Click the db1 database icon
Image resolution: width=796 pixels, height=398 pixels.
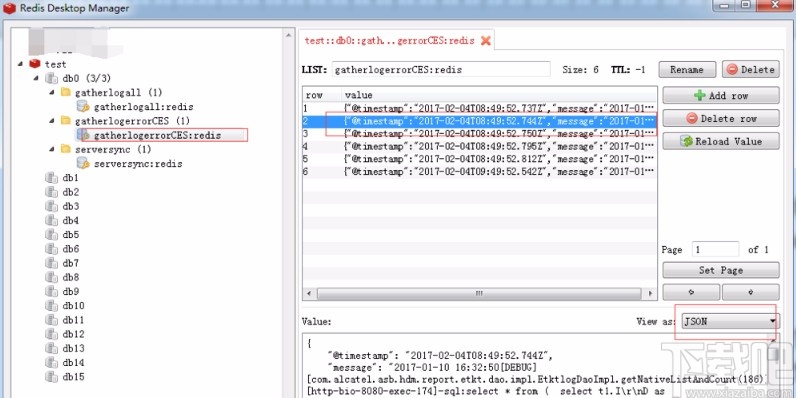coord(51,178)
